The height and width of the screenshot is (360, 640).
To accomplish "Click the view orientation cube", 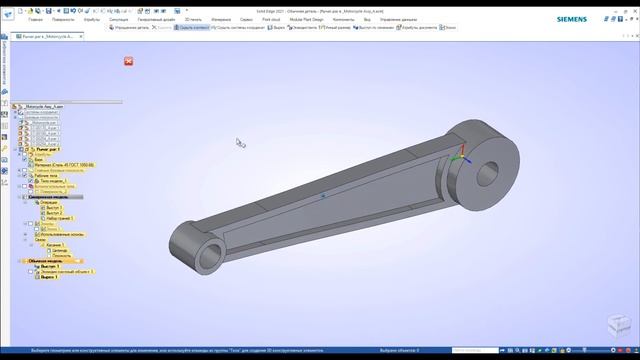I will click(619, 325).
